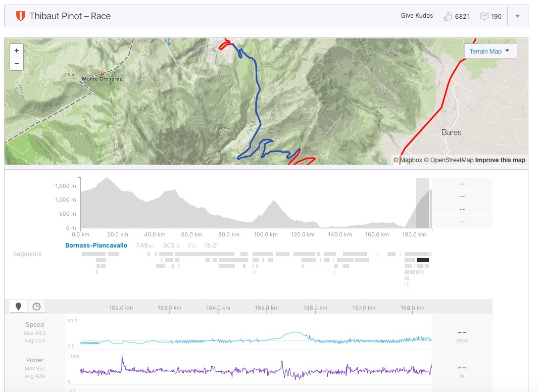Click the 185.0 km tick on detail axis

[267, 308]
